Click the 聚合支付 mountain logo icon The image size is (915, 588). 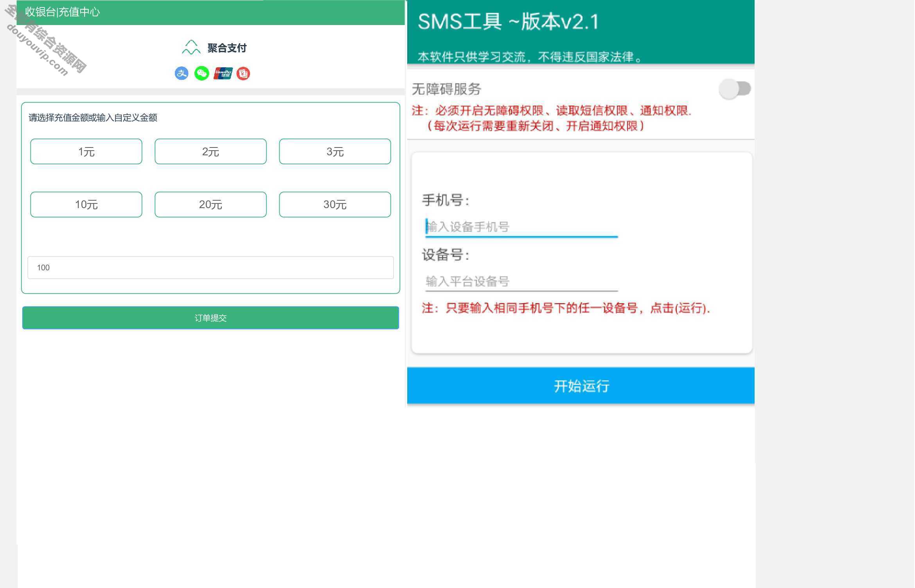point(191,47)
